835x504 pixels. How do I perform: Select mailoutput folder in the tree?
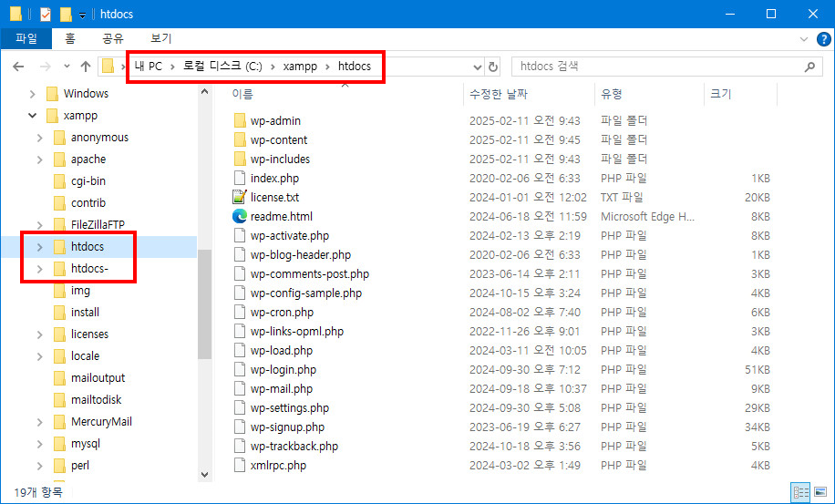pos(98,378)
